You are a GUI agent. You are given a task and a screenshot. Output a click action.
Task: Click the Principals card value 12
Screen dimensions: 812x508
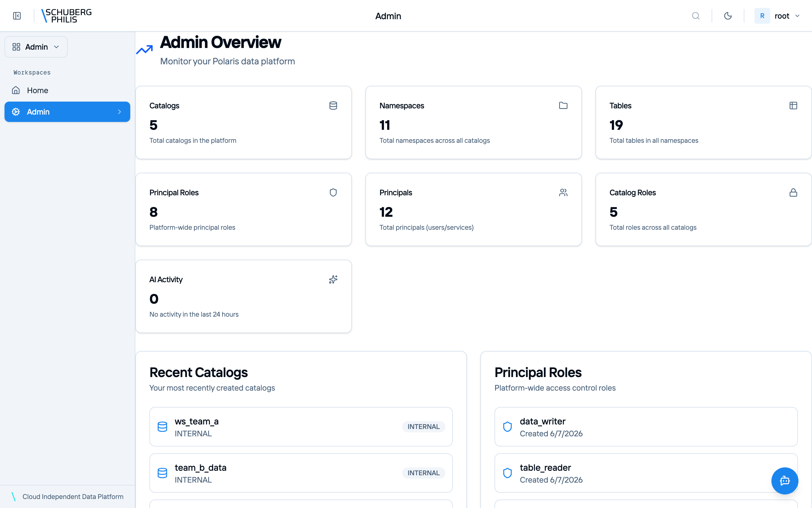(x=386, y=212)
